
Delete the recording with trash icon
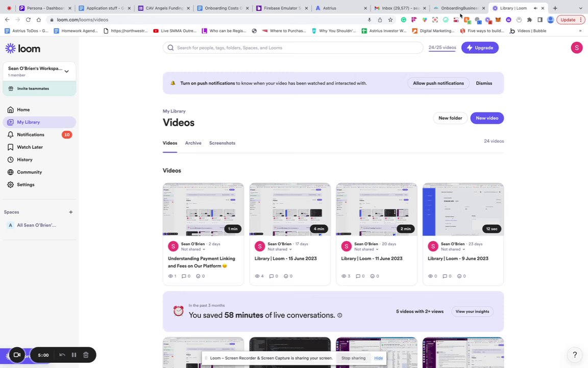click(x=86, y=355)
